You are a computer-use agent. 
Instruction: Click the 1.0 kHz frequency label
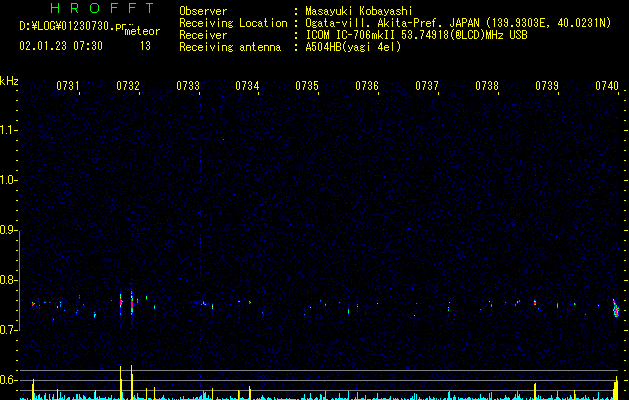9,180
